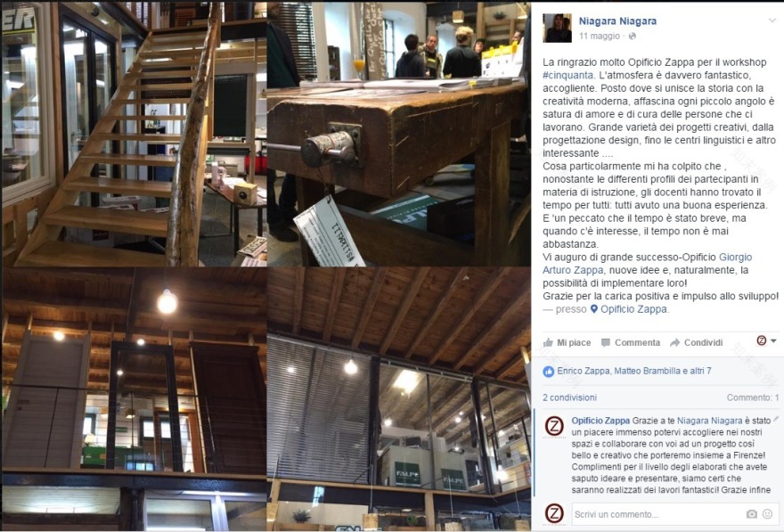Viewport: 784px width, 532px height.
Task: Click the #cinquanta hashtag
Action: [568, 75]
